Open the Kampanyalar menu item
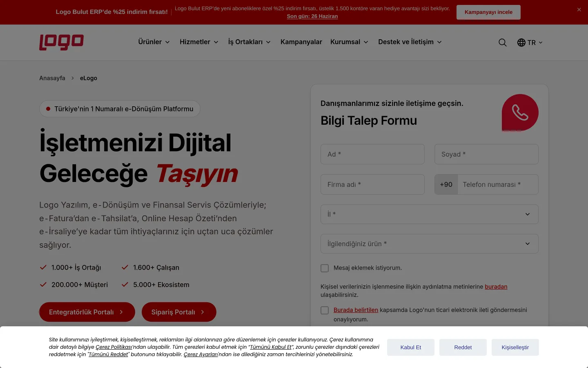The width and height of the screenshot is (588, 368). coord(301,42)
